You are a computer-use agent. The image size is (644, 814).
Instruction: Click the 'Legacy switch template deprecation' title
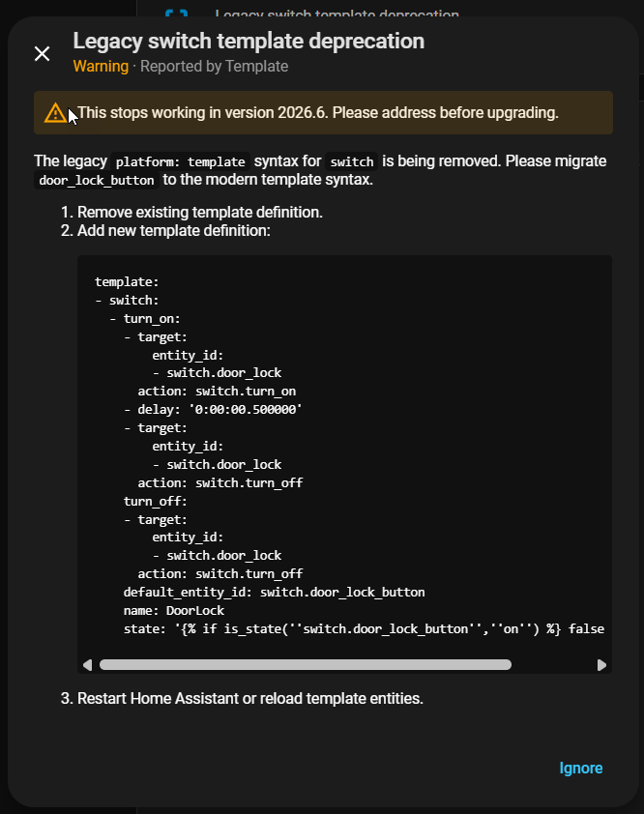point(249,42)
